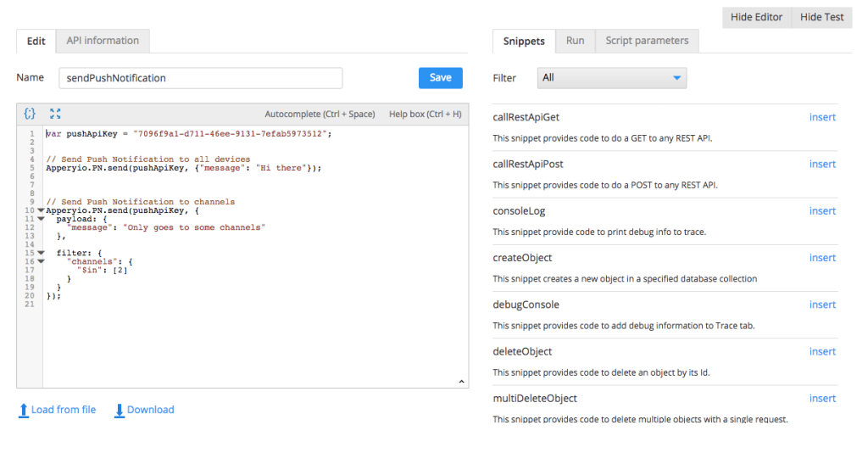Collapse code fold arrow on line 11
Screen dimensions: 868x453
41,219
